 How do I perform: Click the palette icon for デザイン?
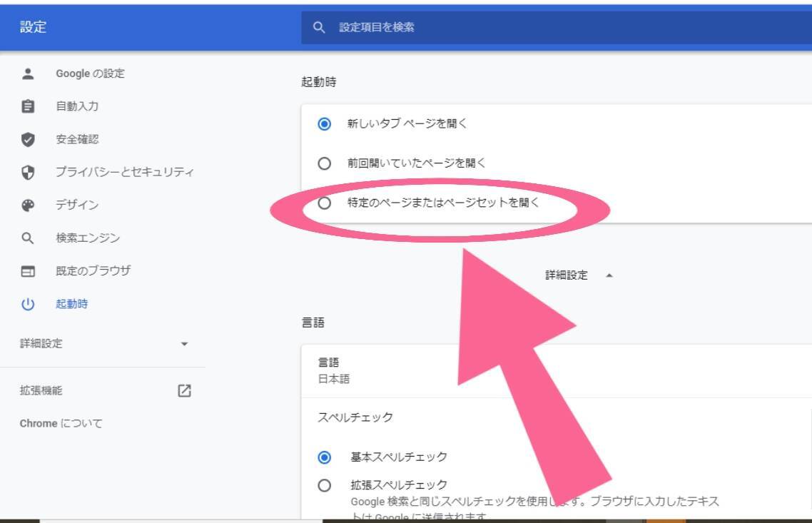[x=28, y=205]
